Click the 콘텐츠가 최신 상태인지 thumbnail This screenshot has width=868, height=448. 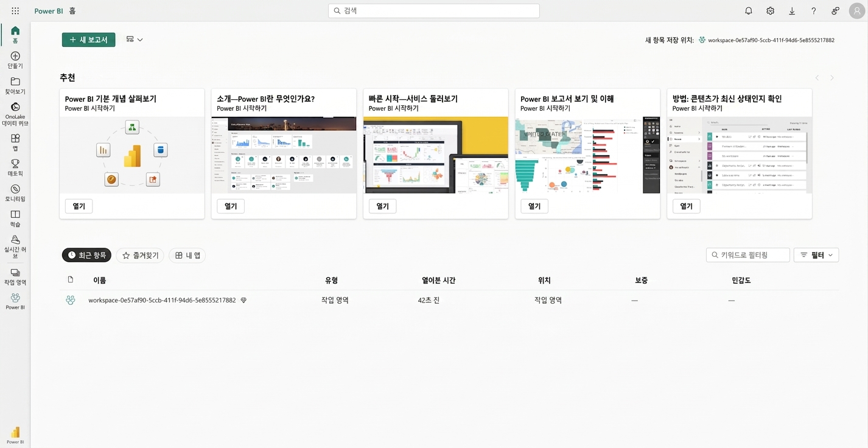click(740, 155)
